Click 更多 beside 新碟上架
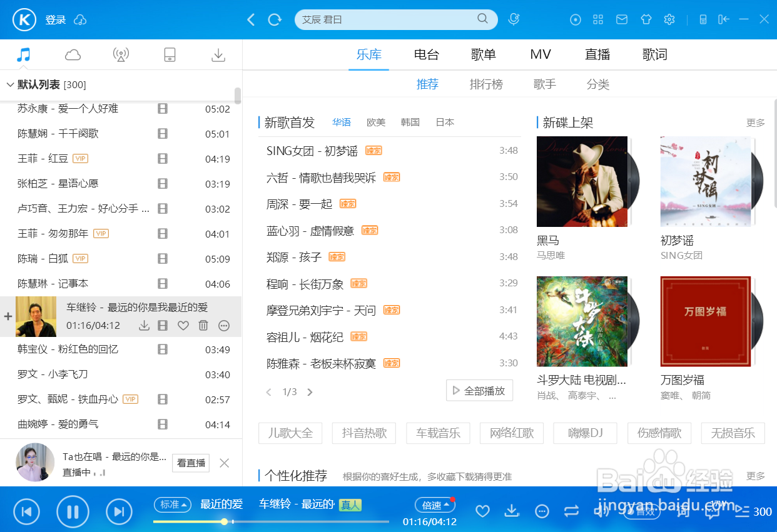The image size is (777, 532). [756, 123]
